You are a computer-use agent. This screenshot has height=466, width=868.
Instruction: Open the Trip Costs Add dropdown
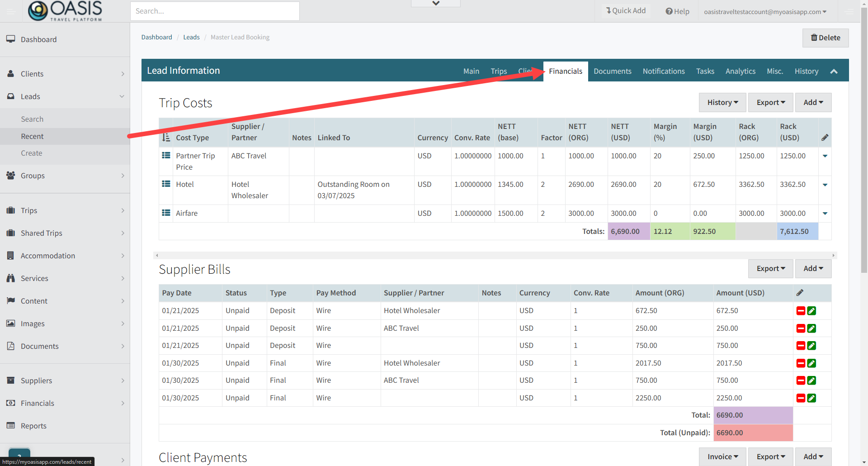(813, 102)
